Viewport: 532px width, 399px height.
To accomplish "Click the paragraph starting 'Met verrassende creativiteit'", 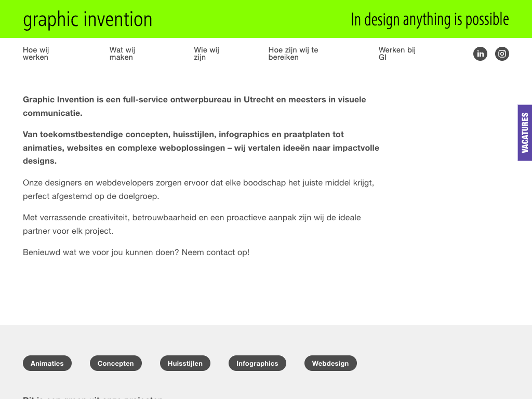I will tap(192, 224).
